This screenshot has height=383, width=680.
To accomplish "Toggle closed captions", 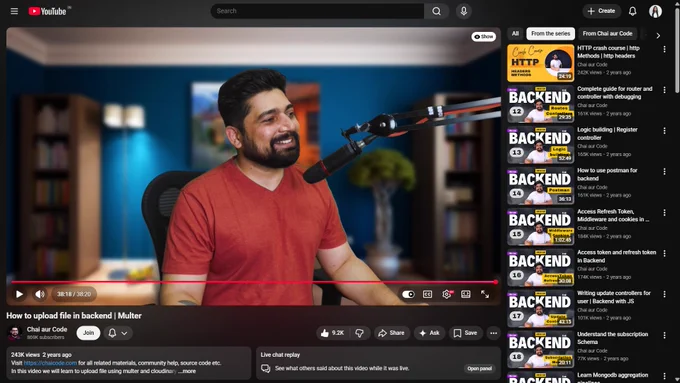I will (x=427, y=294).
